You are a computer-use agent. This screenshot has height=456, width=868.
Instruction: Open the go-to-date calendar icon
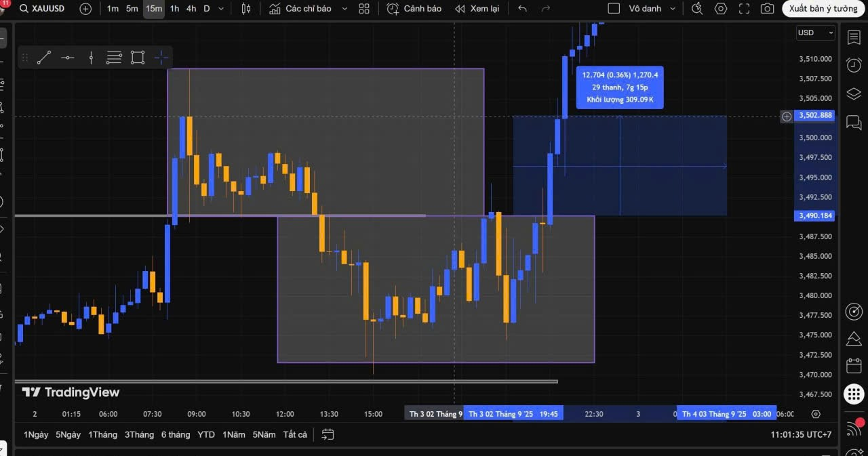[328, 434]
